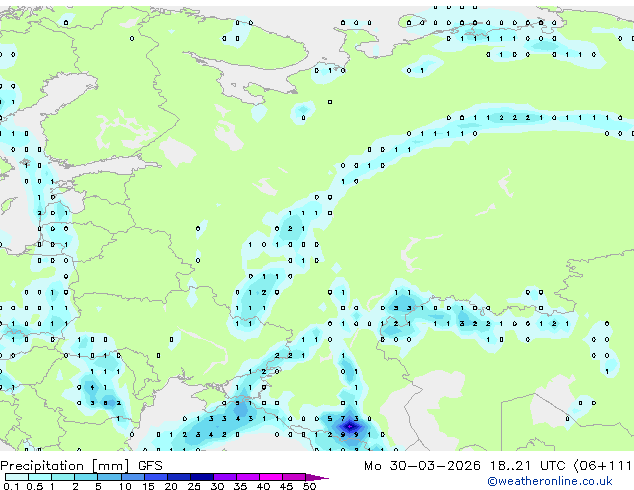Click the "(06+111" forecast run text
This screenshot has height=490, width=634.
[602, 466]
